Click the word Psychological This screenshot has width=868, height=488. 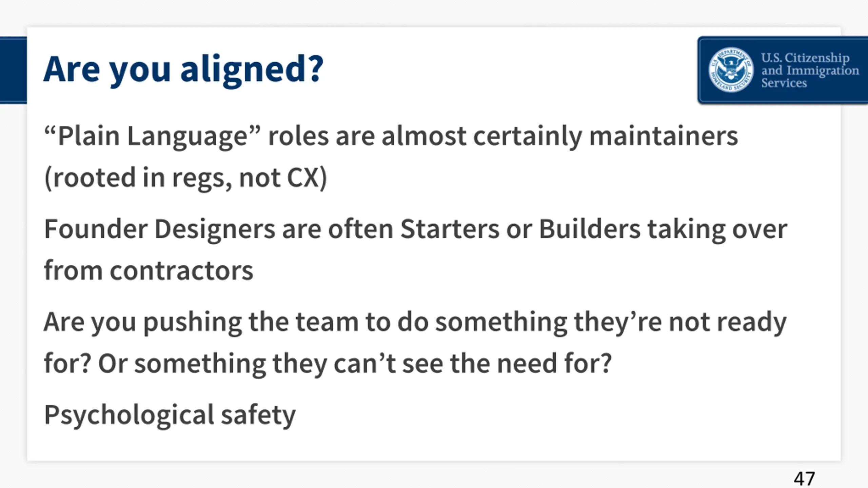coord(129,415)
